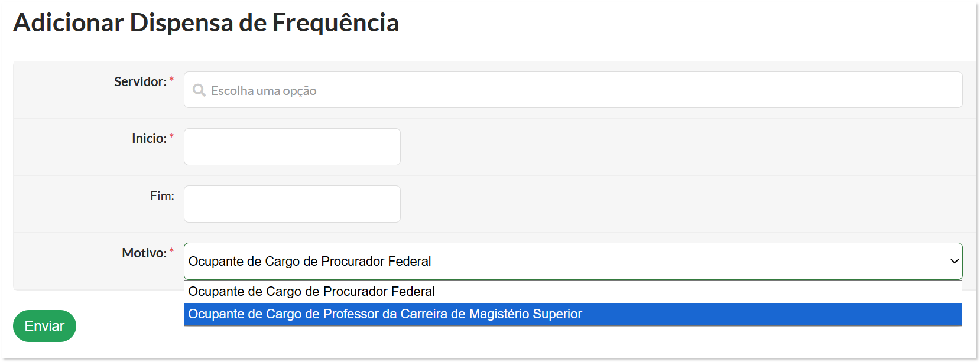Screen dimensions: 980x362
Task: Click the 'Adicionar Dispensa de Frequência' page heading
Action: [x=206, y=23]
